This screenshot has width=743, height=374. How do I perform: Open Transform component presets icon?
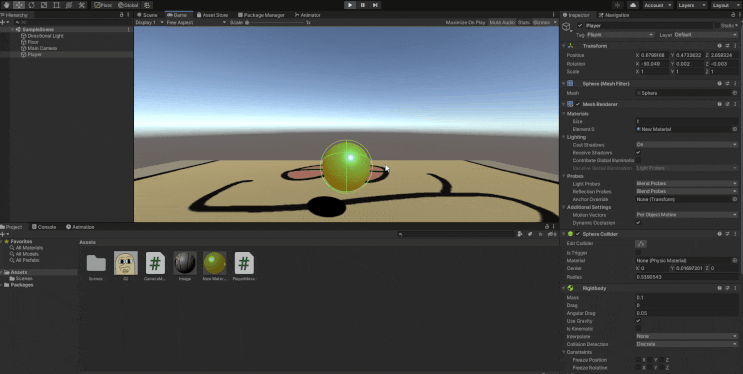727,46
